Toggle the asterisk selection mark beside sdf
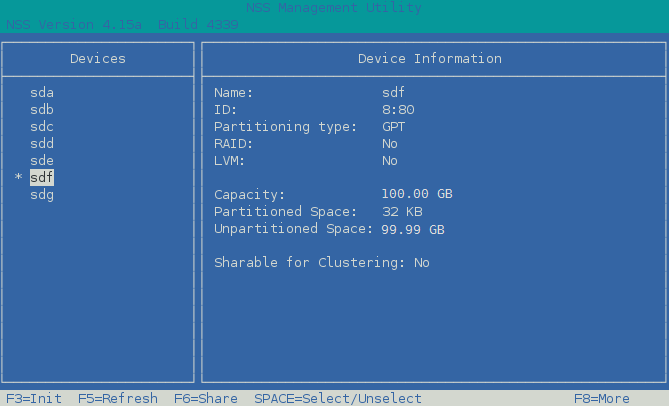The height and width of the screenshot is (406, 669). pyautogui.click(x=18, y=179)
